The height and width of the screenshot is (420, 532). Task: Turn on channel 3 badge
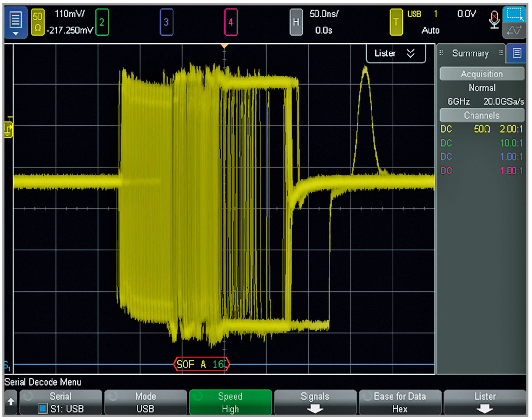[x=166, y=22]
